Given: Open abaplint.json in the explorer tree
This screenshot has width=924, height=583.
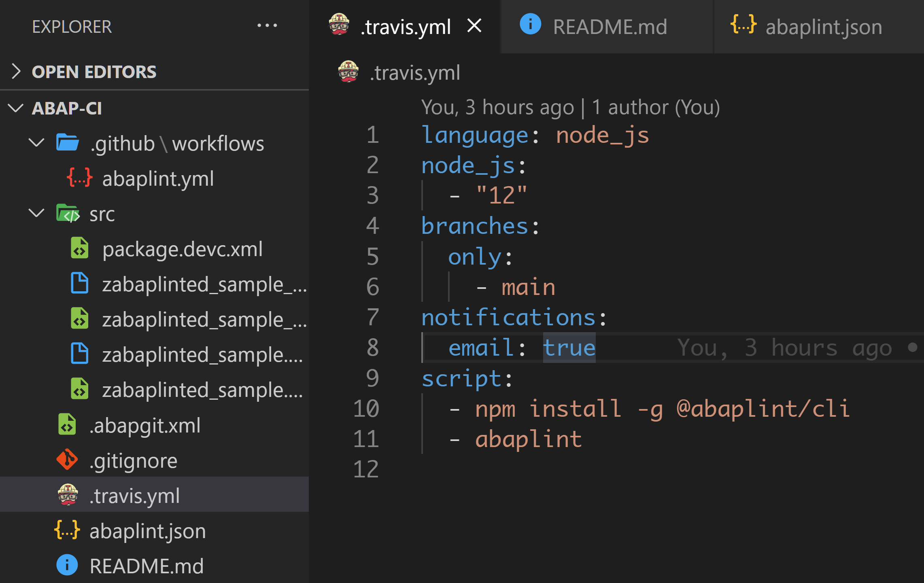Looking at the screenshot, I should tap(147, 531).
